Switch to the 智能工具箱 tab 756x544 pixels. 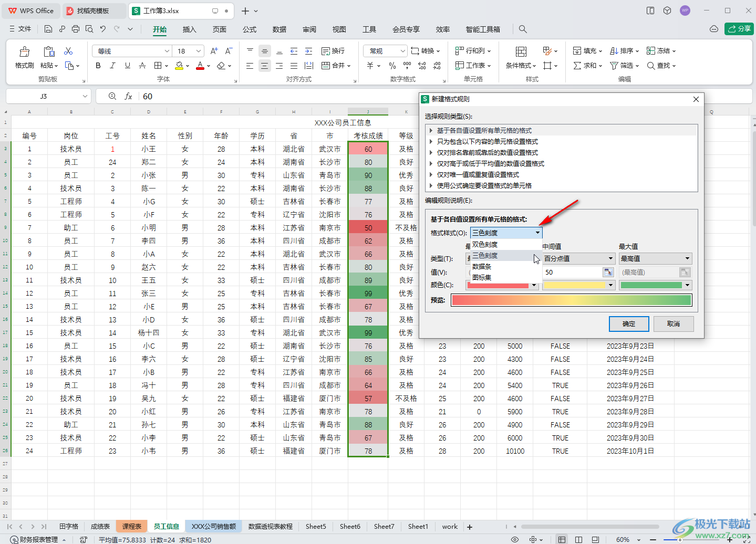tap(483, 29)
